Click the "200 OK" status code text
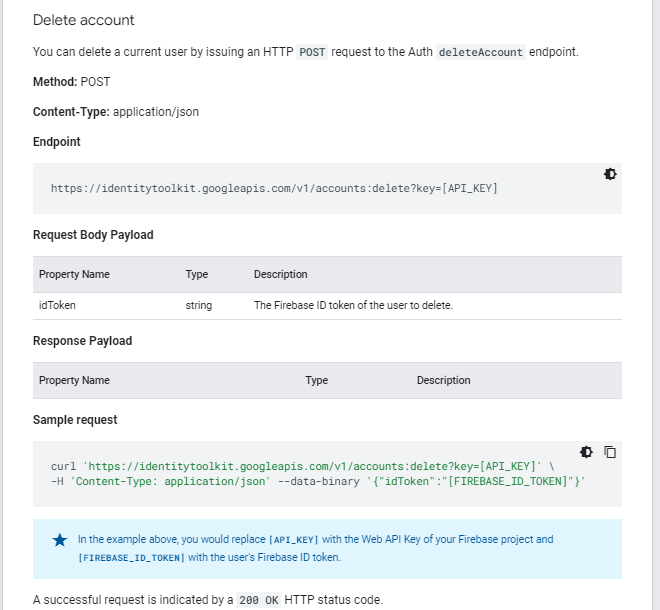The image size is (660, 610). pyautogui.click(x=259, y=601)
